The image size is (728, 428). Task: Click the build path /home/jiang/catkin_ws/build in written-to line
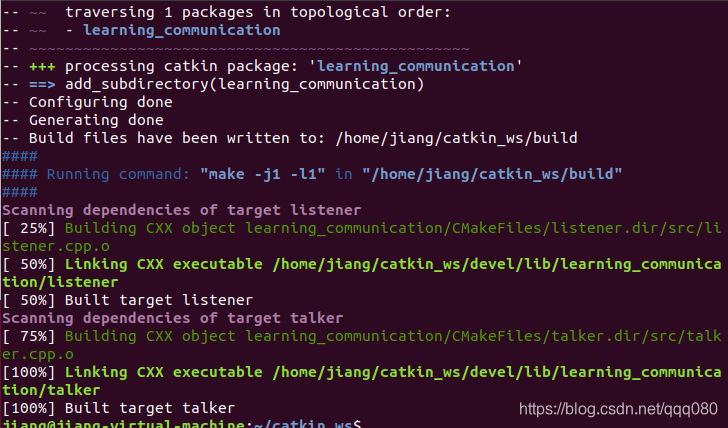coord(456,138)
